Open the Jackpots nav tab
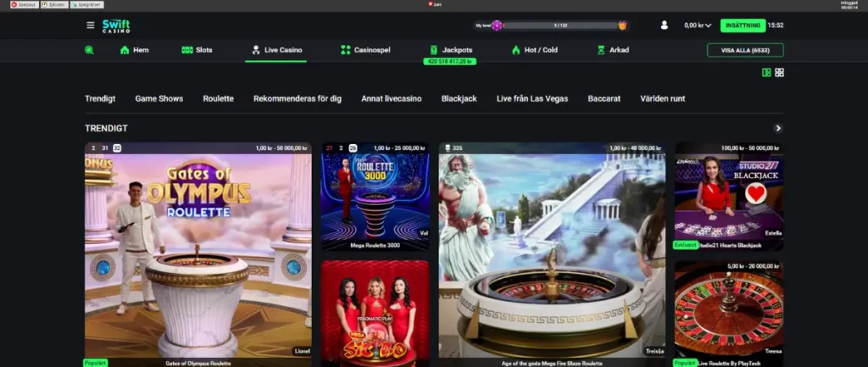The height and width of the screenshot is (367, 868). 451,50
